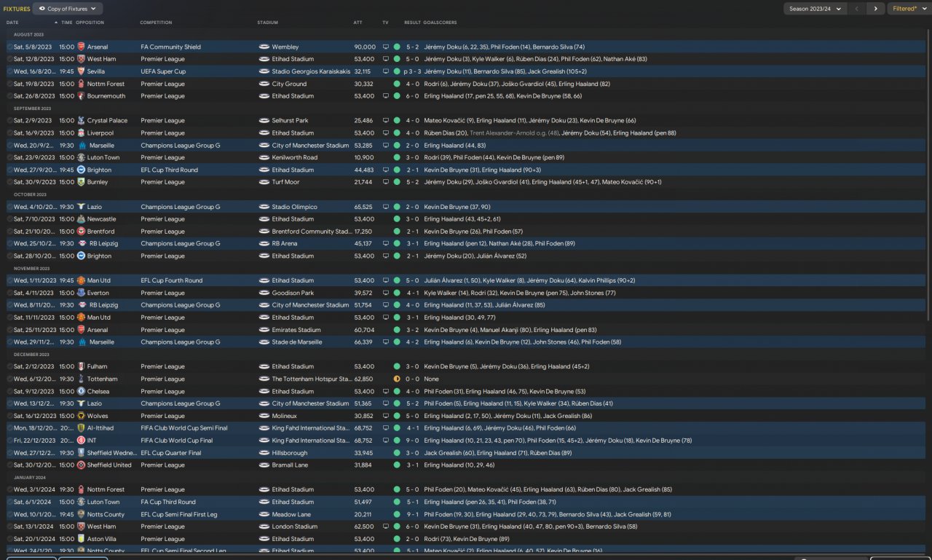Sort by the Opposition column header
Screen dimensions: 932x560
pos(90,23)
